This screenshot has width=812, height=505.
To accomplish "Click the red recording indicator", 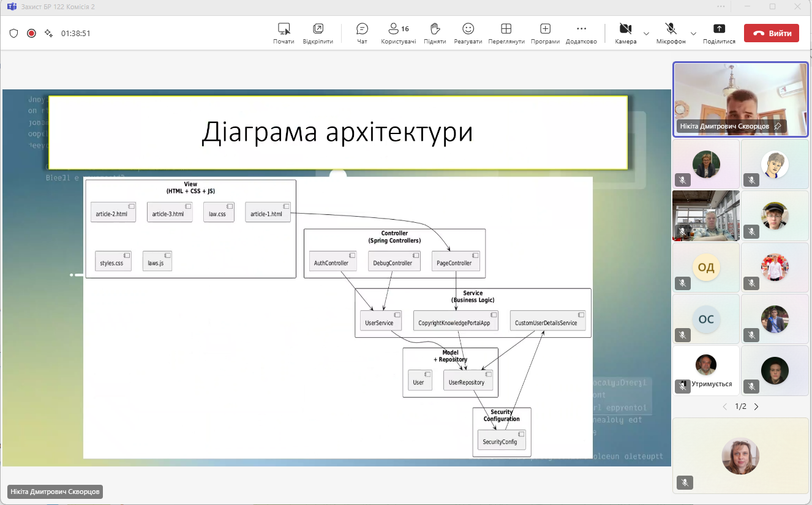I will click(x=31, y=33).
